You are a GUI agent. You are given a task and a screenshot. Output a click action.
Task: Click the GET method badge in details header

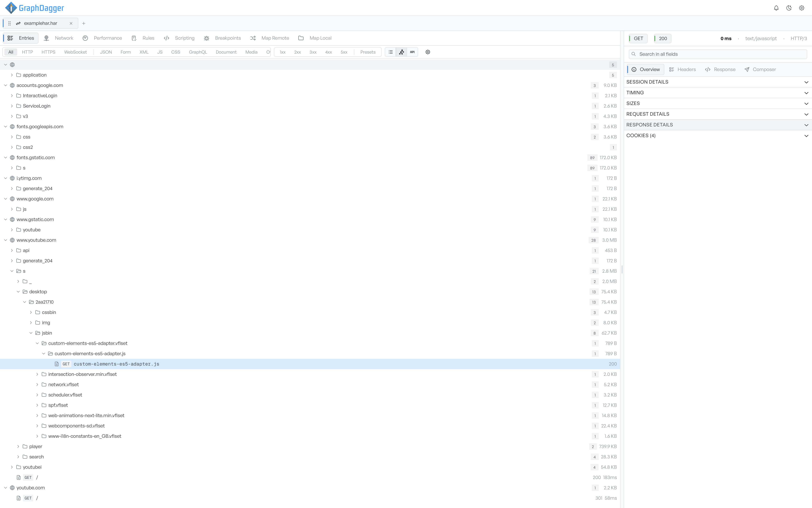[x=638, y=38]
